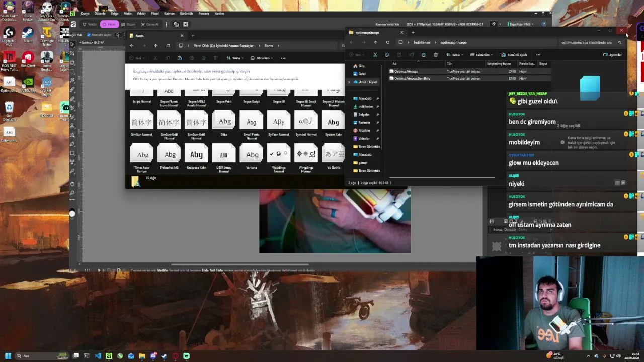Open the Windows Start menu
The width and height of the screenshot is (644, 362).
8,356
